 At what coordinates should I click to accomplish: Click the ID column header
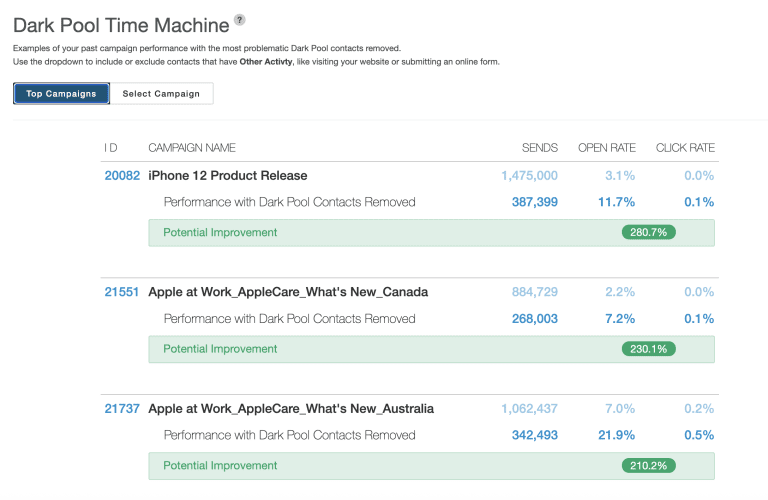[111, 148]
